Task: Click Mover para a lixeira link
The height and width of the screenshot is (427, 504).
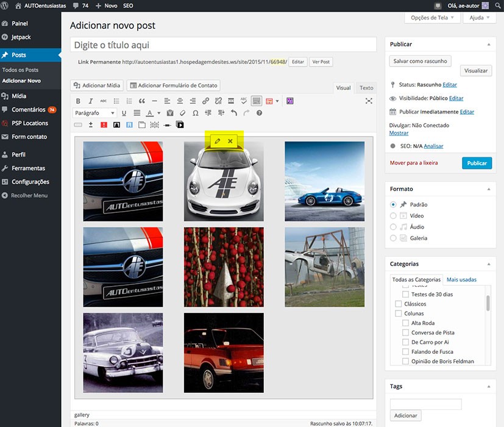Action: point(414,163)
